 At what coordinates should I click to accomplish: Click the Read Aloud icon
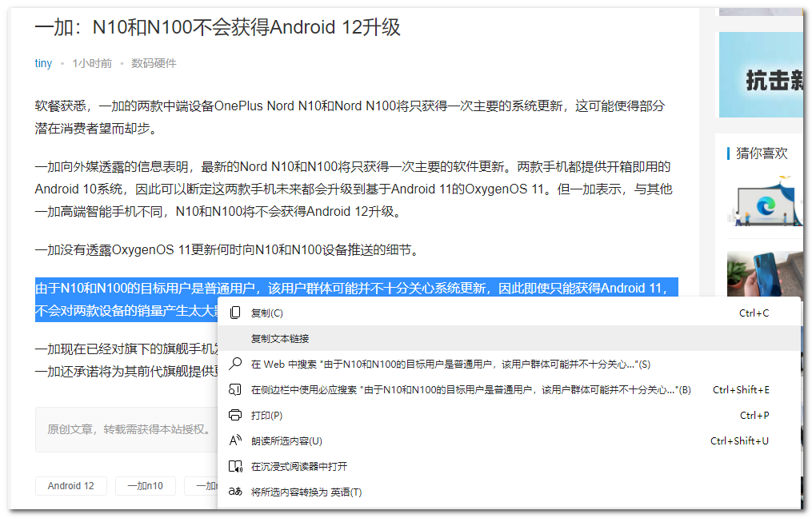pyautogui.click(x=234, y=440)
